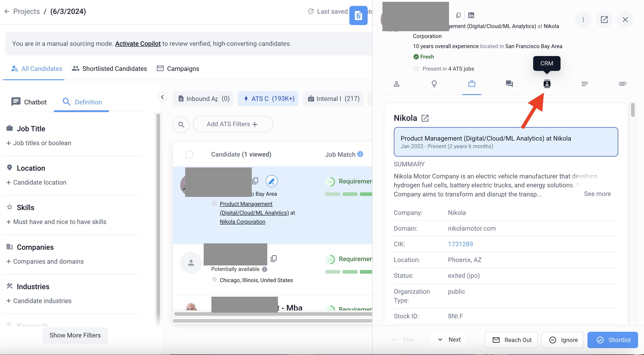The width and height of the screenshot is (644, 355).
Task: Select the Product Management at Nikola experience card
Action: [x=506, y=142]
